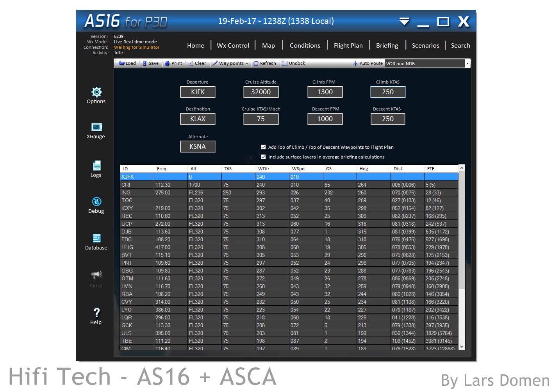
Task: Click the Debug icon in sidebar
Action: pos(96,201)
